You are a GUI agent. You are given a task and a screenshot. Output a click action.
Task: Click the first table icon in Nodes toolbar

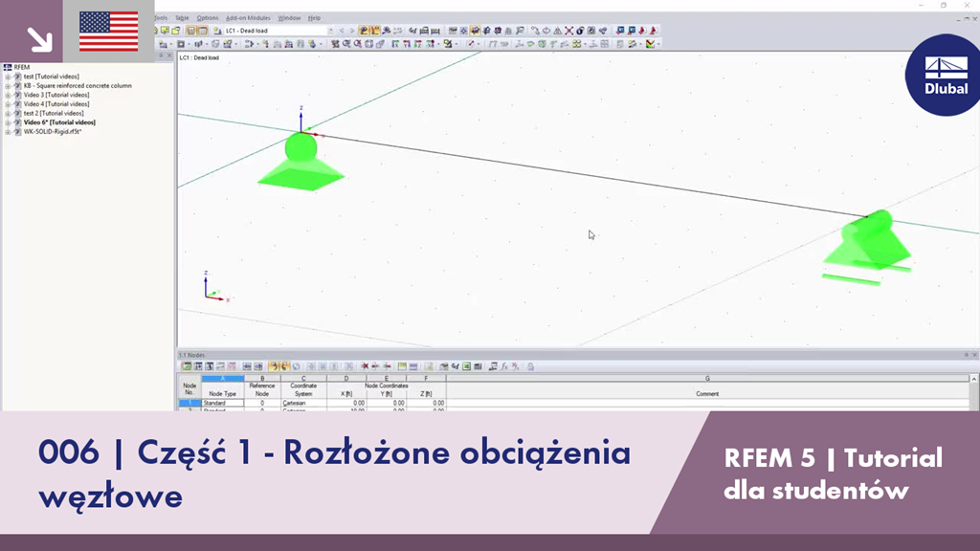click(x=187, y=366)
